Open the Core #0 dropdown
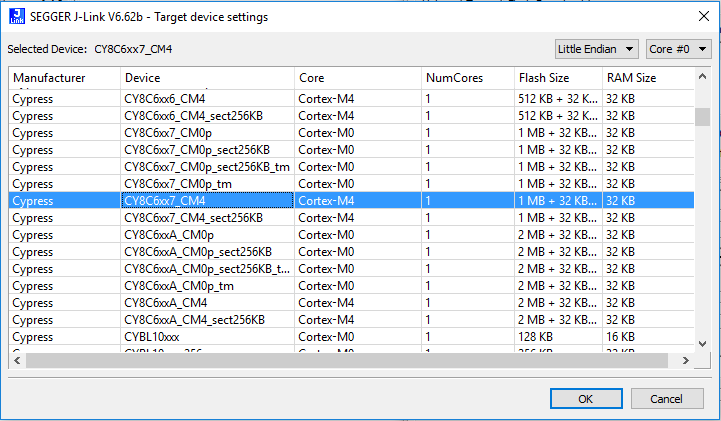The image size is (721, 421). (x=678, y=49)
